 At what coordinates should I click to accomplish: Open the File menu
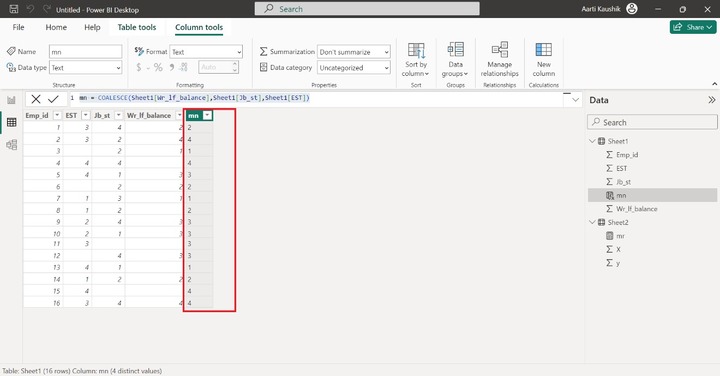click(x=18, y=27)
